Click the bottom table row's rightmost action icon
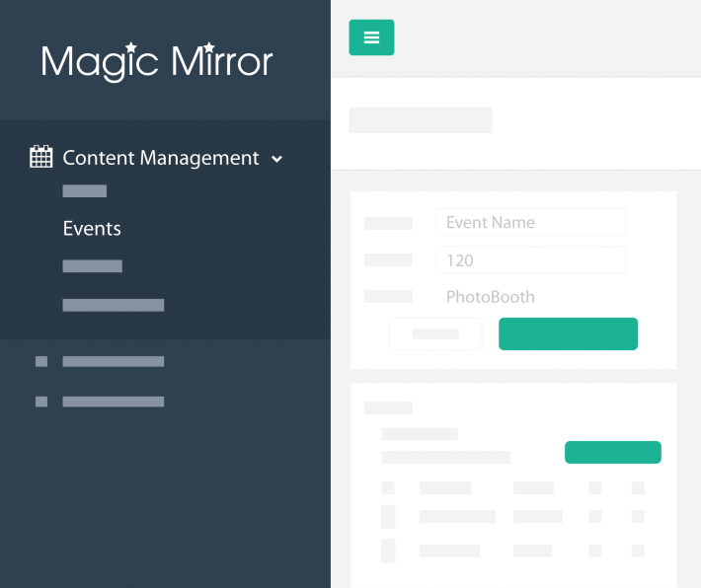The width and height of the screenshot is (701, 588). [x=638, y=551]
